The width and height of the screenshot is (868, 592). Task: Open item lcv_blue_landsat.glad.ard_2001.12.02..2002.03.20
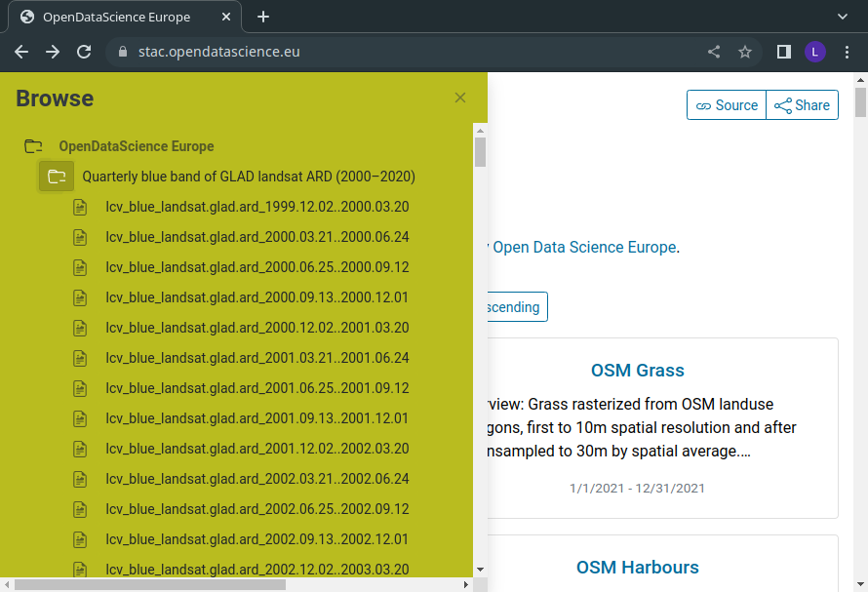pos(257,449)
